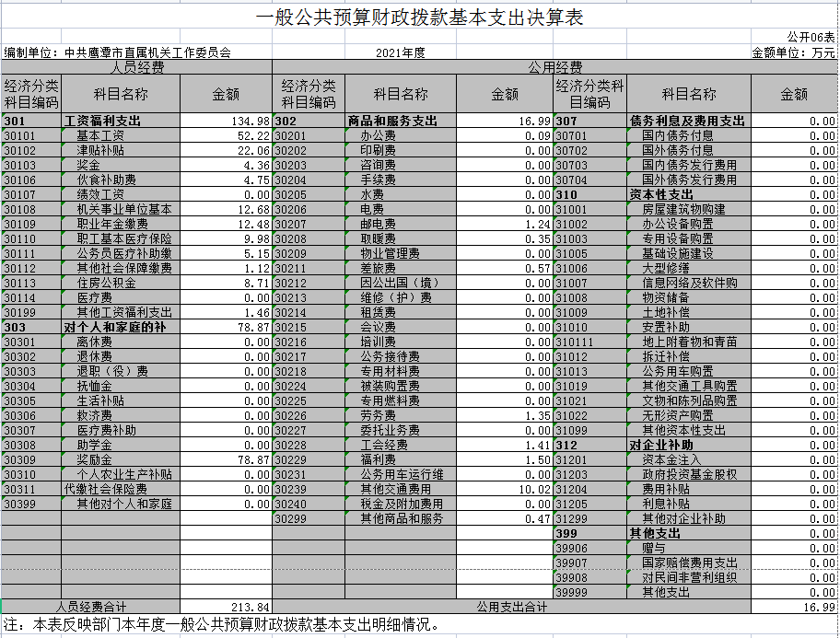Click amount '1.24' for 邮电费
Screen dimensions: 840x638
pyautogui.click(x=505, y=224)
